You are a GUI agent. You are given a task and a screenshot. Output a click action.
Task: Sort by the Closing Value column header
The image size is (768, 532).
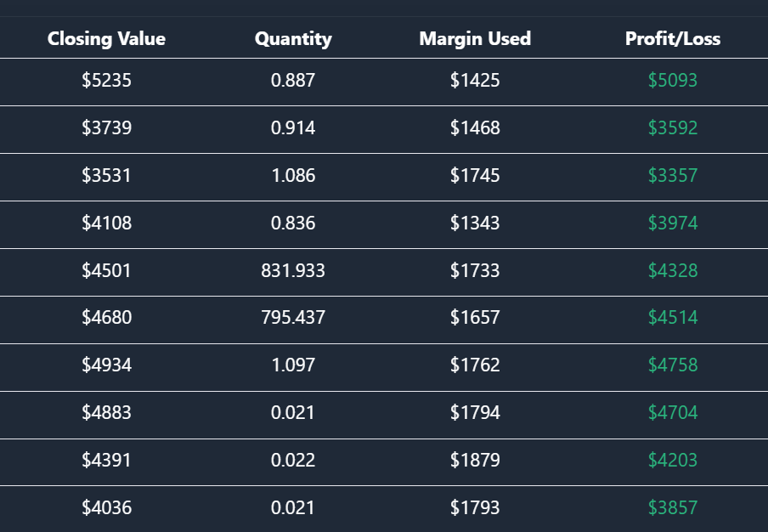[x=106, y=38]
